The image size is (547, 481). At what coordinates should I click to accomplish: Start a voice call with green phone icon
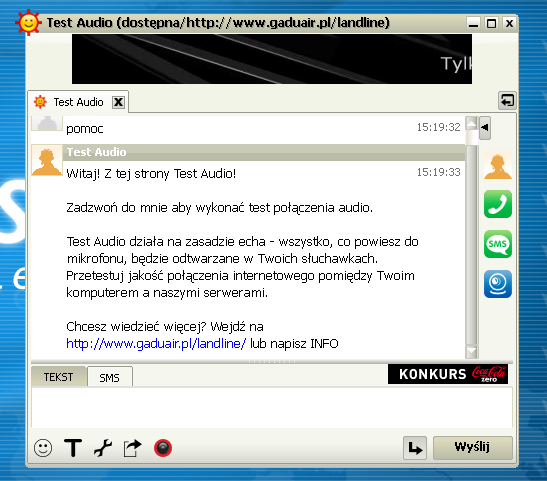tap(498, 204)
